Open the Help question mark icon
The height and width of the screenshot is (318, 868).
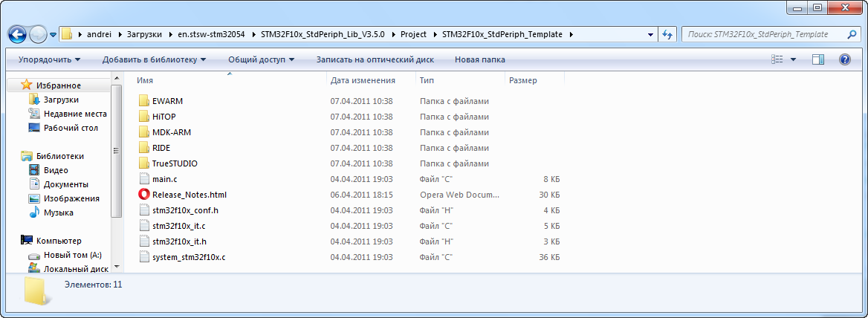pos(844,59)
